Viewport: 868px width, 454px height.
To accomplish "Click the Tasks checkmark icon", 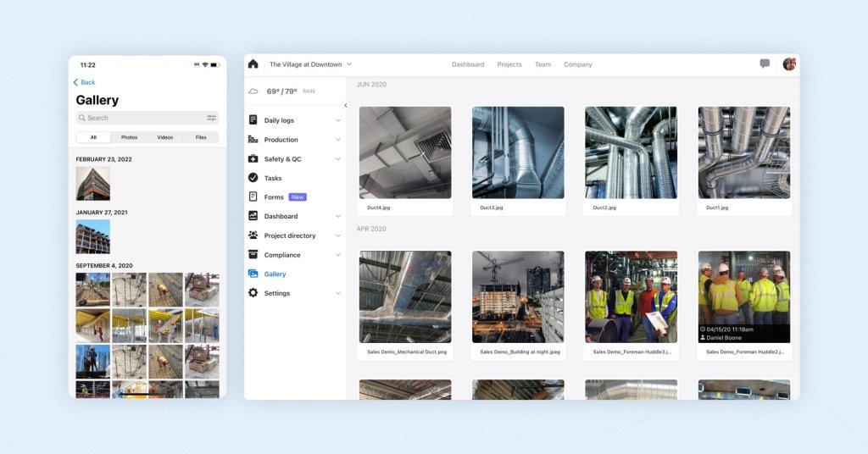I will (253, 178).
